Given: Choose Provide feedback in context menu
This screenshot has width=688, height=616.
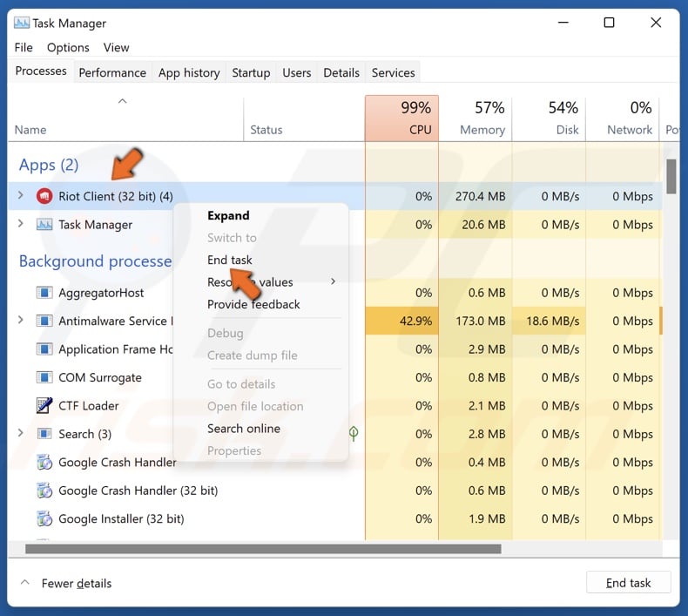Looking at the screenshot, I should tap(253, 304).
